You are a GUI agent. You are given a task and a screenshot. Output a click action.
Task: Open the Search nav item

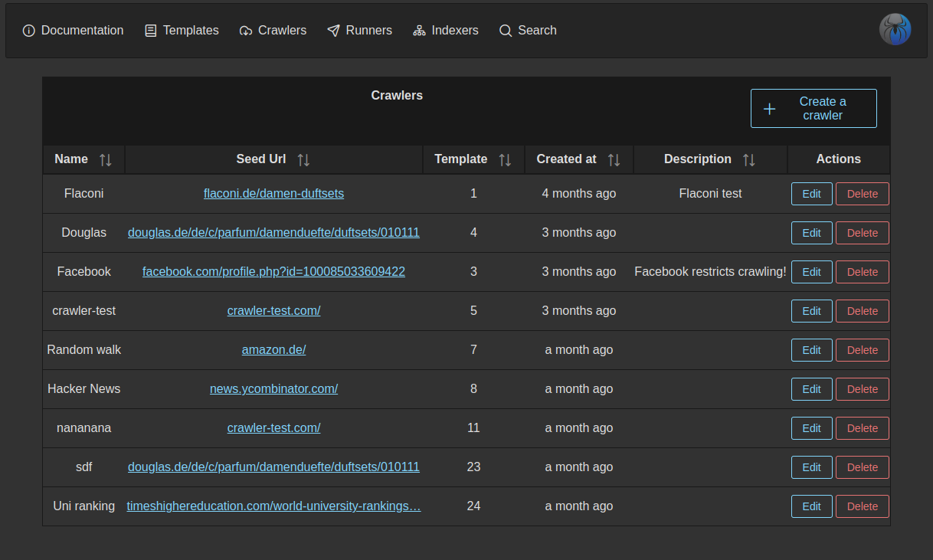coord(528,31)
